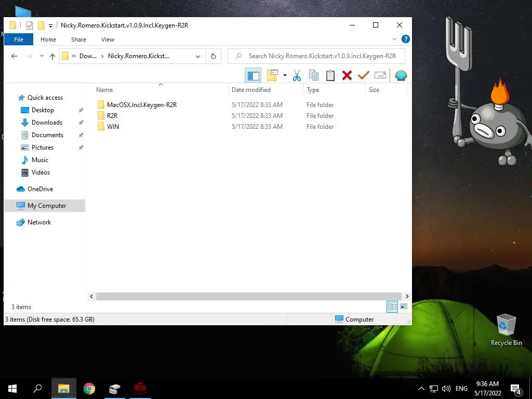Click the red X Delete icon
This screenshot has width=532, height=399.
(347, 75)
